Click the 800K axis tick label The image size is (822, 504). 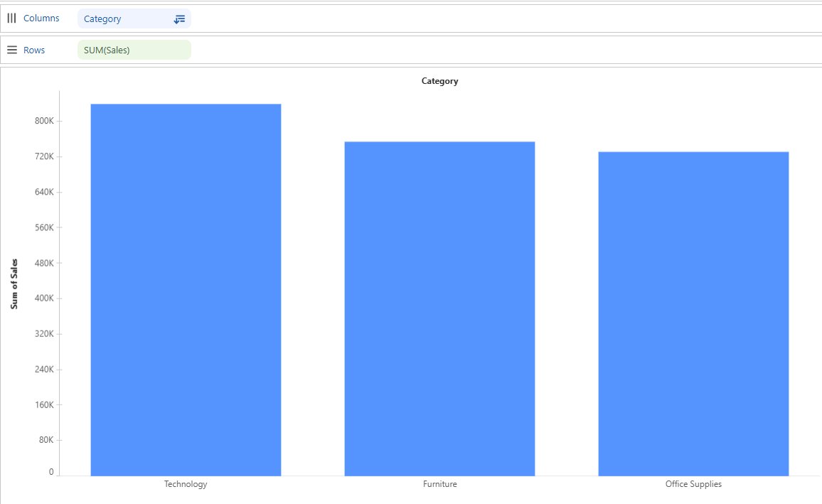coord(45,121)
